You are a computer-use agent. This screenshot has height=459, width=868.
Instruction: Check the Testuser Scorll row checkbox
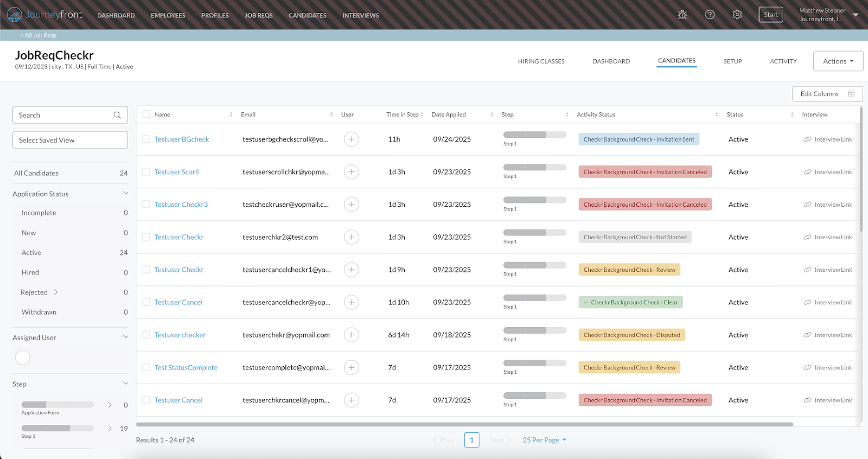[146, 172]
